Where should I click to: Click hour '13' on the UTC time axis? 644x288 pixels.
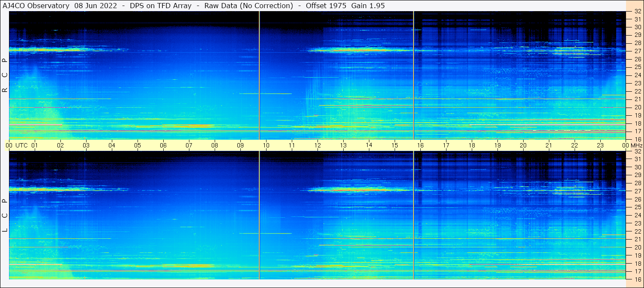tap(343, 145)
